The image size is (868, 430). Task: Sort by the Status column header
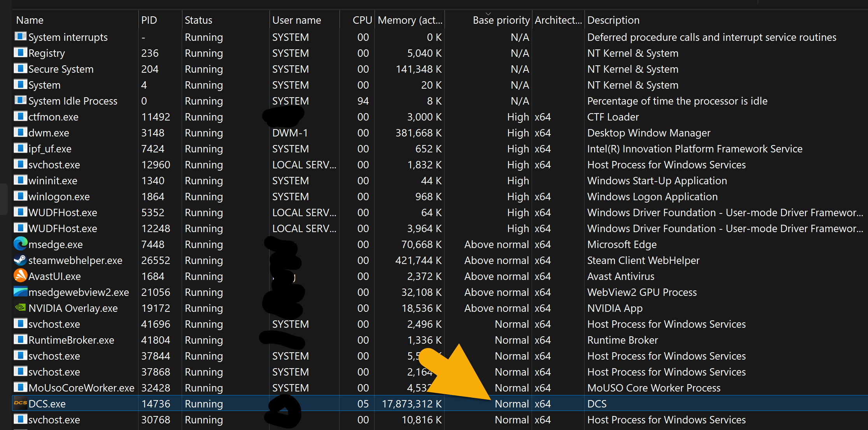226,20
